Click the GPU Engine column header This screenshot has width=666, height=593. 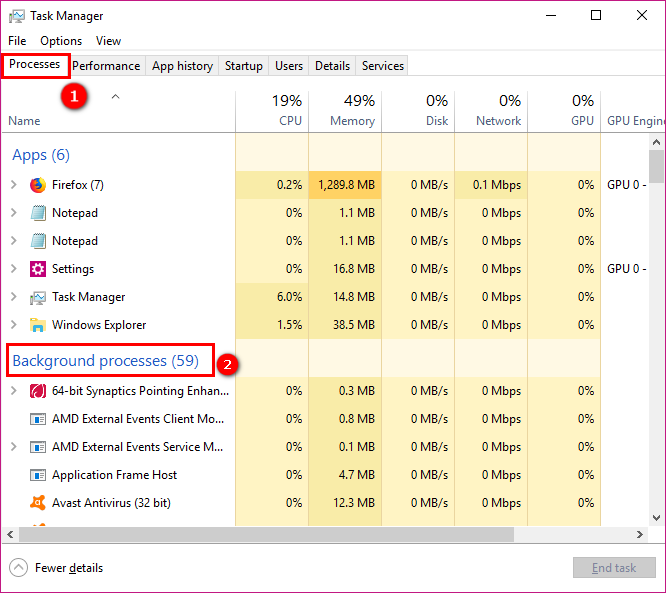click(x=634, y=111)
